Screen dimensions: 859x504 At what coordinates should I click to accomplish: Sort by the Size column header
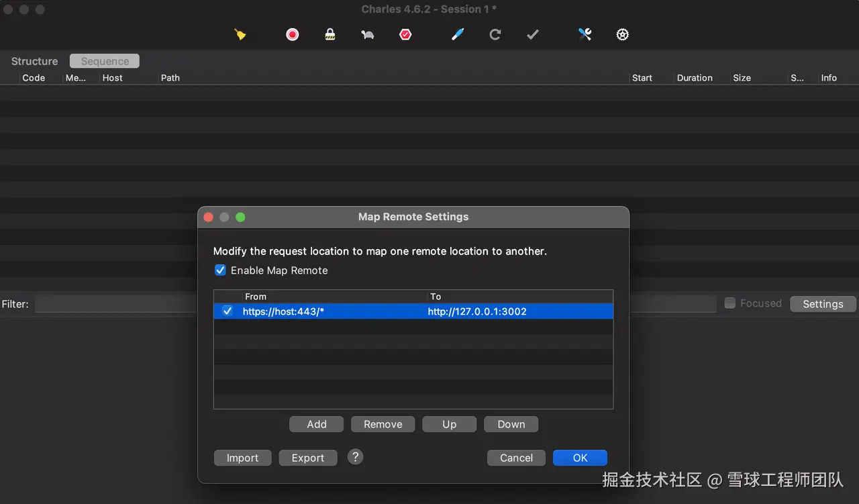coord(742,78)
